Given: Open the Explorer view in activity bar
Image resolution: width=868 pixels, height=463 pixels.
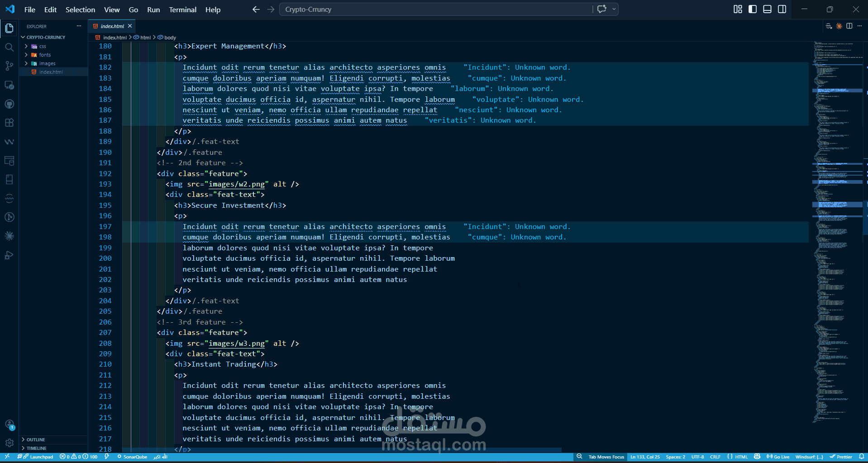Looking at the screenshot, I should click(x=9, y=28).
